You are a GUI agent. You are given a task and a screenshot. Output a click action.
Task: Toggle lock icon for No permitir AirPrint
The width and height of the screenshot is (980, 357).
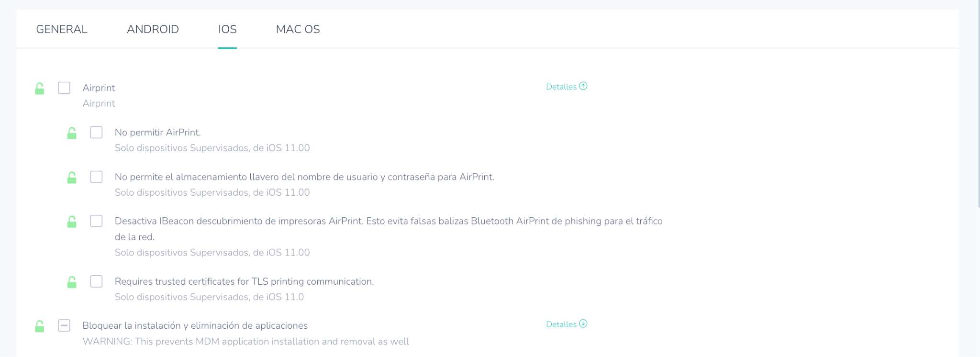point(72,133)
